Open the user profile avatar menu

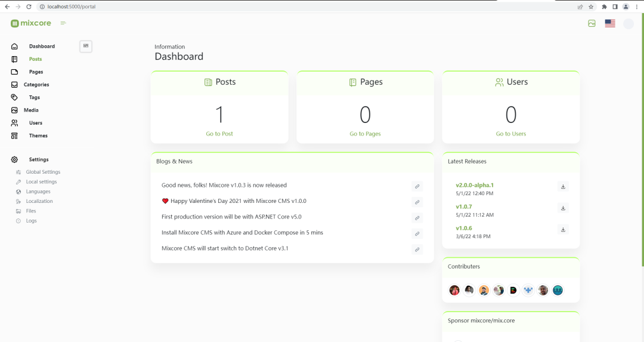tap(628, 24)
